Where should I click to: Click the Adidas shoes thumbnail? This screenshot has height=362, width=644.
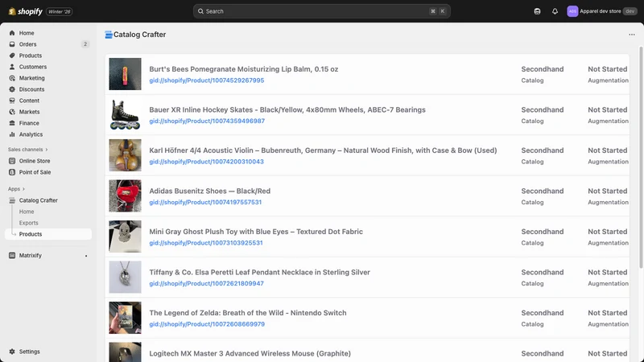click(x=125, y=195)
